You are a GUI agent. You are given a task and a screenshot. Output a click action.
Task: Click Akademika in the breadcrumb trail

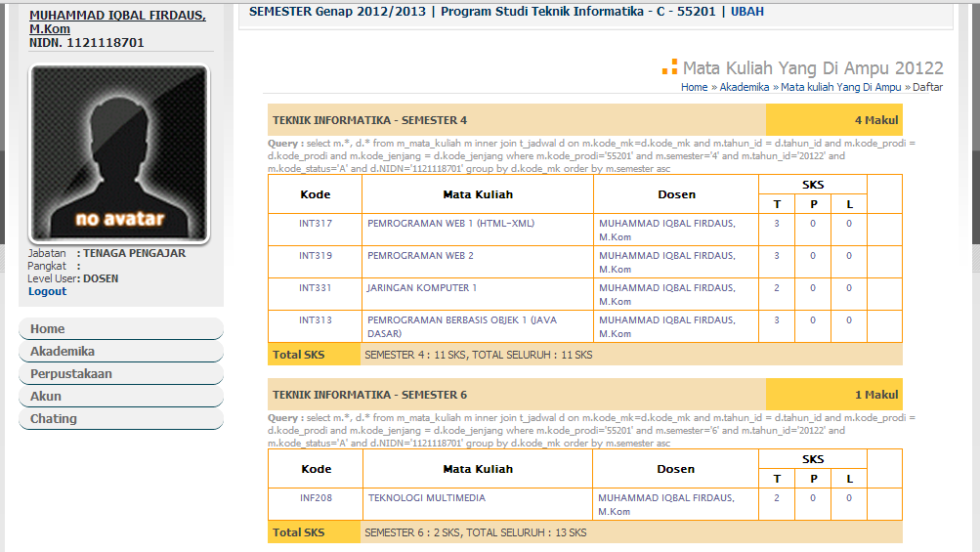(x=744, y=87)
